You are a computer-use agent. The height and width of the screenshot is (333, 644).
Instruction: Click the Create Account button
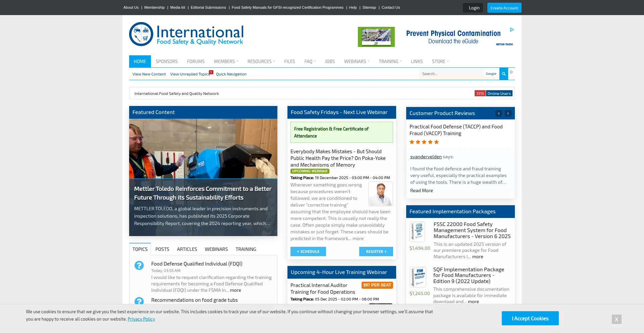[504, 8]
